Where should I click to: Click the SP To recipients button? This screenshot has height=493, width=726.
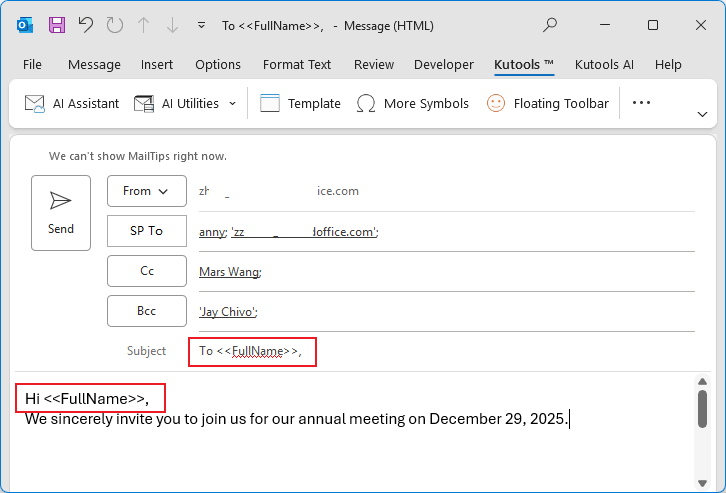(x=146, y=230)
